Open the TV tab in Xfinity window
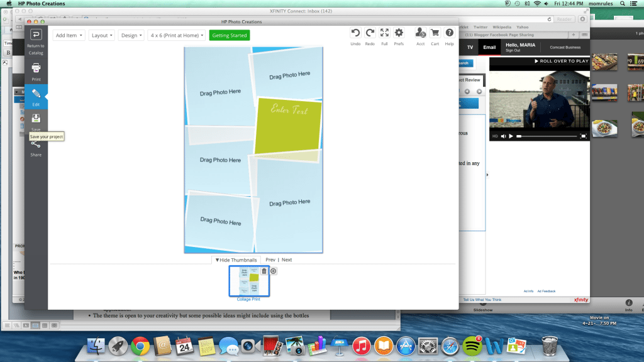The width and height of the screenshot is (644, 362). pyautogui.click(x=470, y=47)
